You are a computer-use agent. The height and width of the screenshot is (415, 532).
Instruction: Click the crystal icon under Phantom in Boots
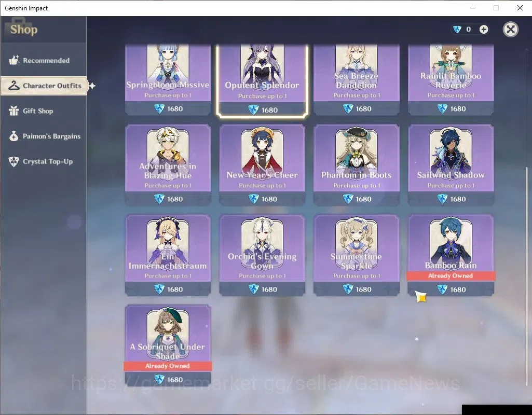(x=348, y=199)
